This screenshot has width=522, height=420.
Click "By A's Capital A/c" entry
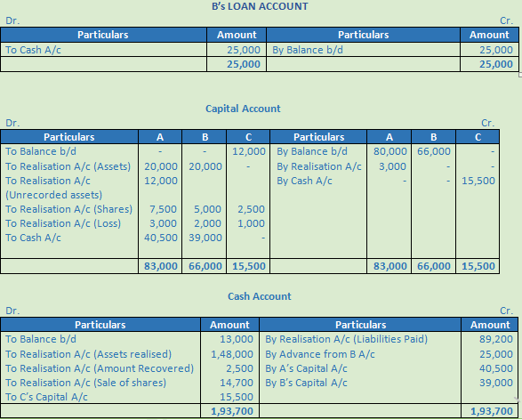pyautogui.click(x=306, y=368)
